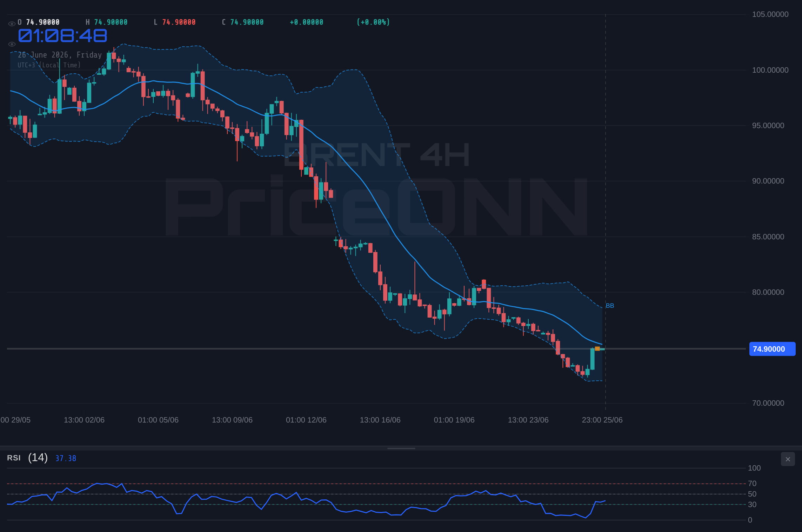Click the 80.00000 price axis label

[x=768, y=292]
